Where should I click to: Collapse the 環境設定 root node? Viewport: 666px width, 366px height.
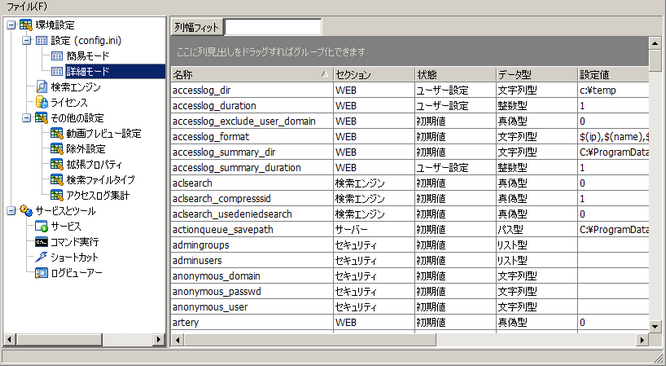pos(11,25)
